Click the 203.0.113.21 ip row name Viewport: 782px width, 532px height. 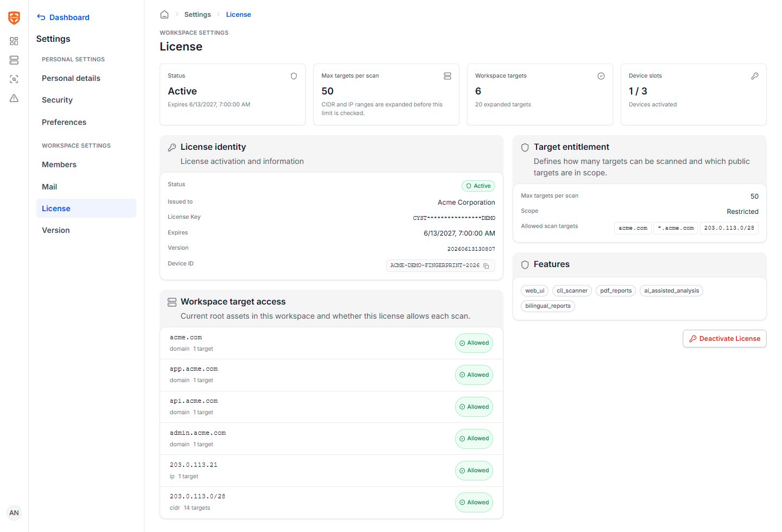click(193, 465)
